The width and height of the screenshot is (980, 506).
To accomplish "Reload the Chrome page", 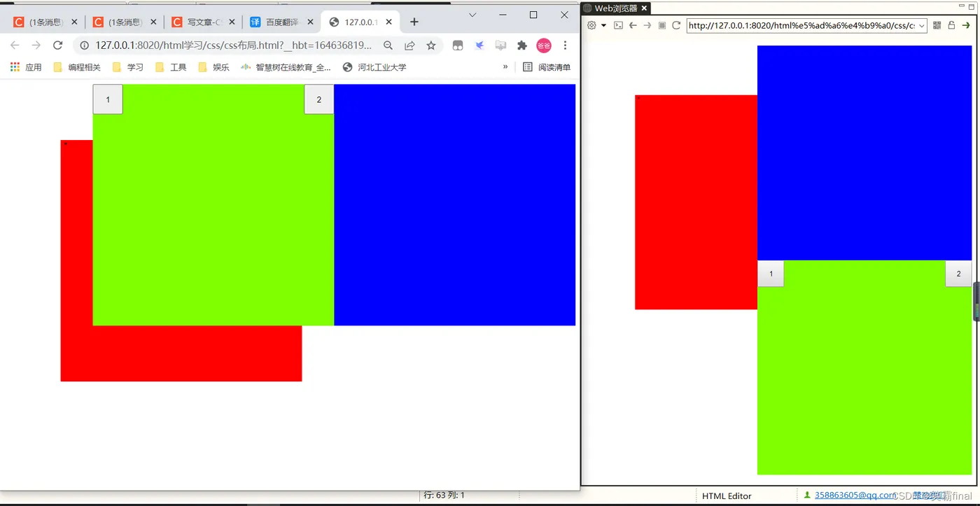I will coord(58,45).
